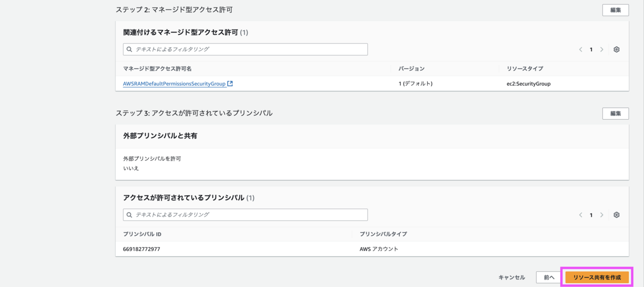Open settings gear for principals table
This screenshot has height=287, width=644.
[x=617, y=215]
